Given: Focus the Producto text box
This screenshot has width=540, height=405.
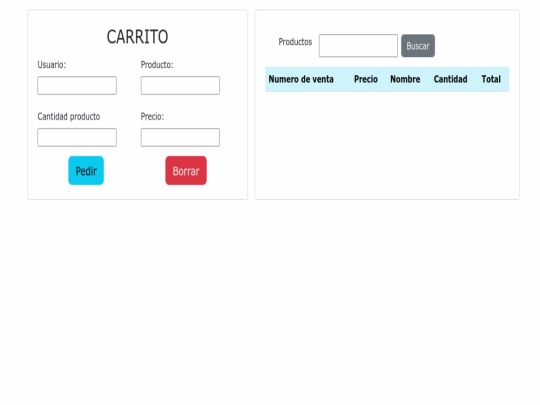Looking at the screenshot, I should pos(180,85).
